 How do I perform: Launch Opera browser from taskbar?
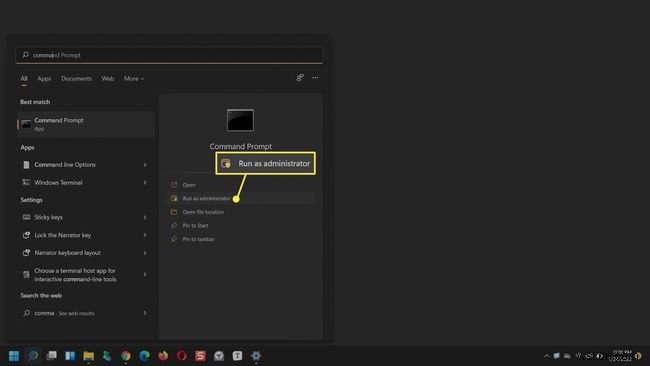tap(182, 356)
